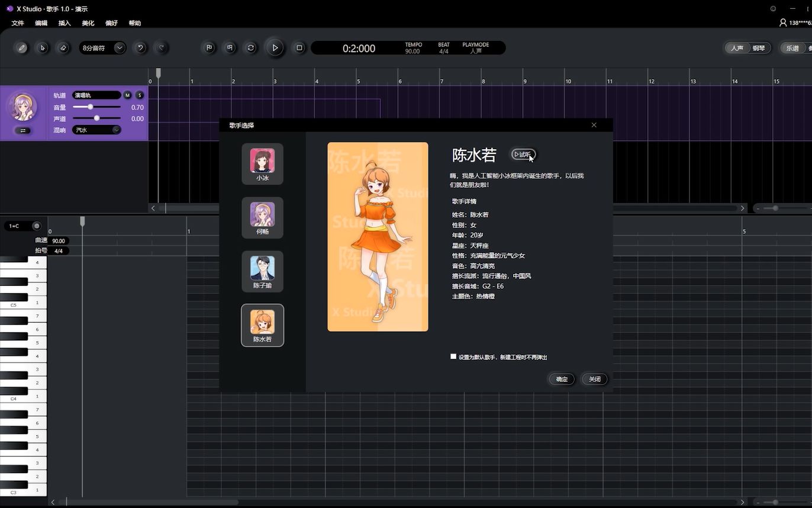Click the C3 piano key

pyautogui.click(x=23, y=491)
